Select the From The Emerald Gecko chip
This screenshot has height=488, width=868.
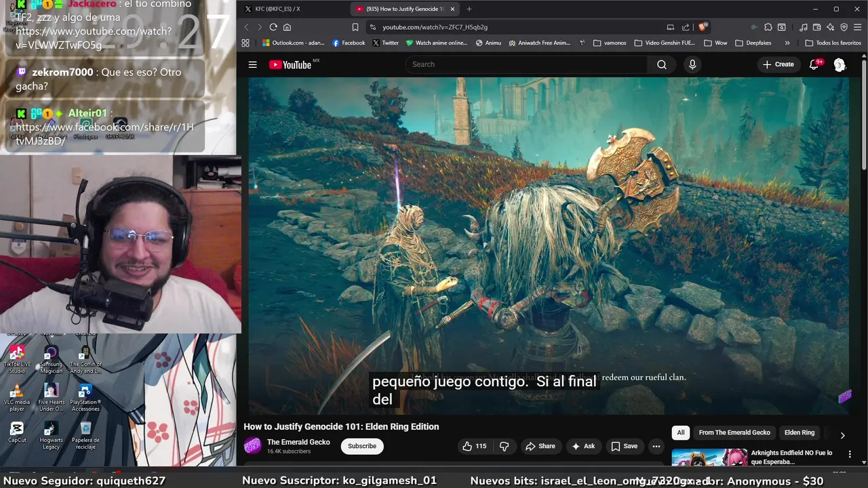[734, 432]
